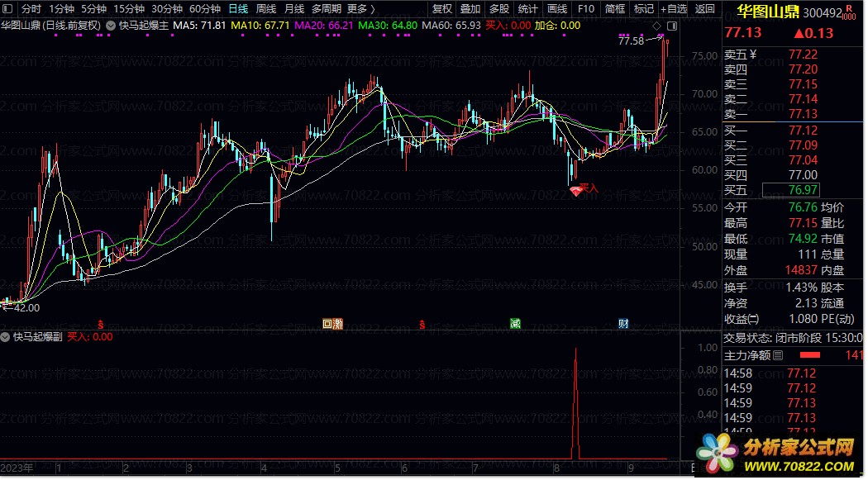Click the green MA30: 64.80 legend
Image resolution: width=868 pixels, height=480 pixels.
388,26
